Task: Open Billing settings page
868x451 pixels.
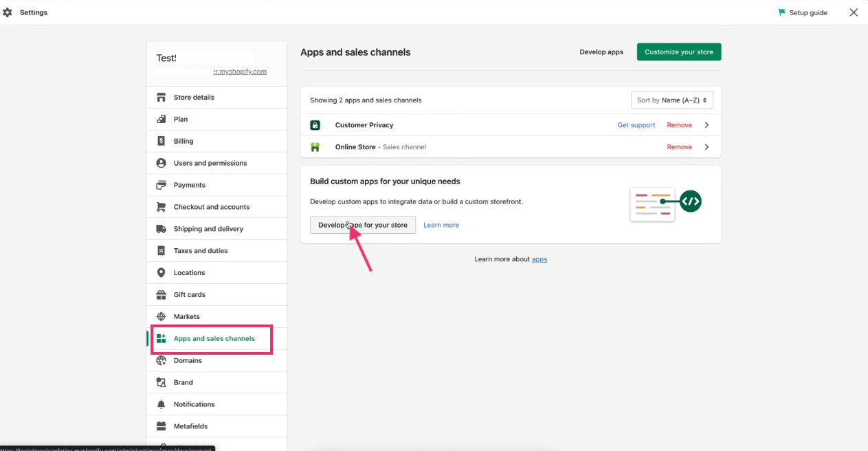Action: click(x=216, y=141)
